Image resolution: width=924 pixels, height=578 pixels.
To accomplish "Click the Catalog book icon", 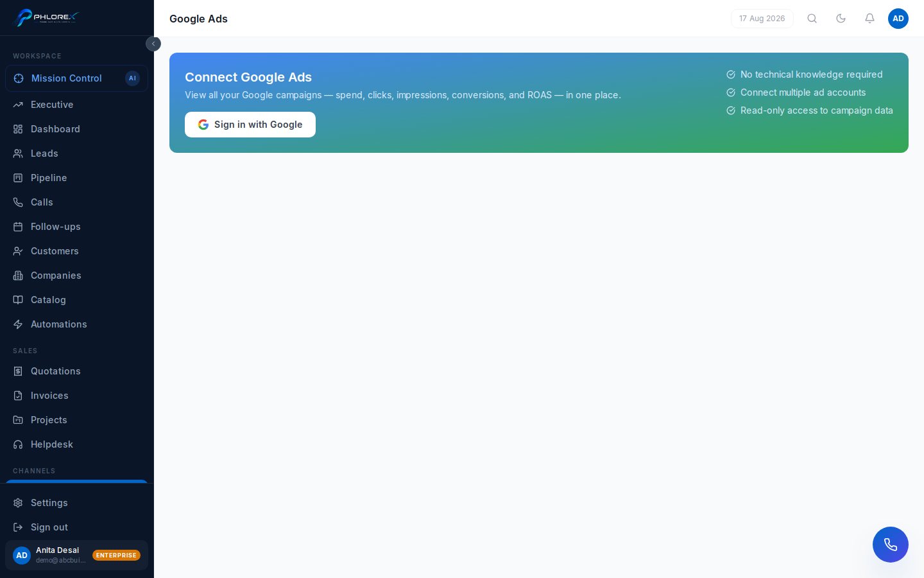I will click(18, 300).
